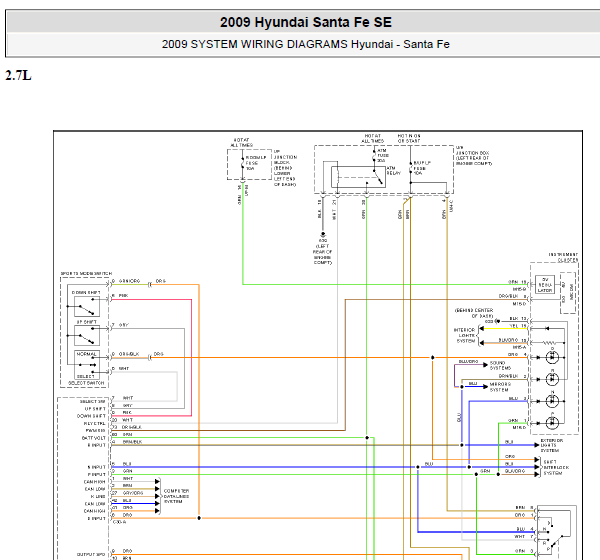The image size is (600, 560).
Task: Click the 5V REGULATOR box
Action: point(545,285)
